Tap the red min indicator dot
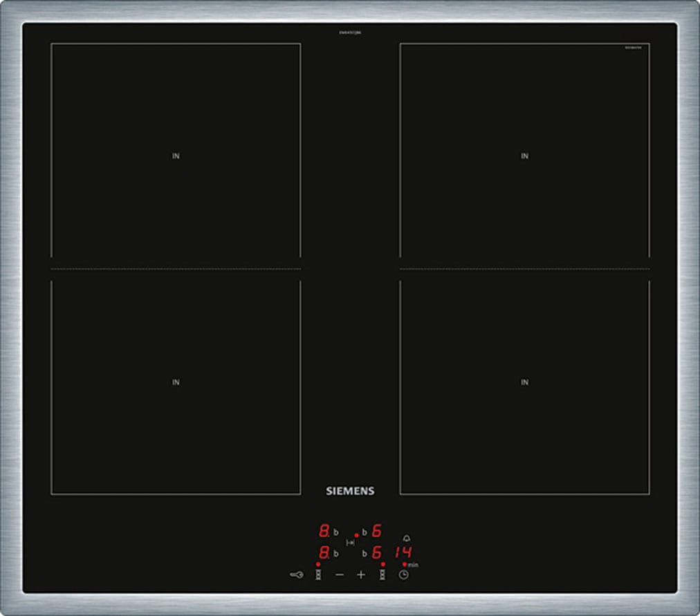This screenshot has width=700, height=616. [405, 564]
